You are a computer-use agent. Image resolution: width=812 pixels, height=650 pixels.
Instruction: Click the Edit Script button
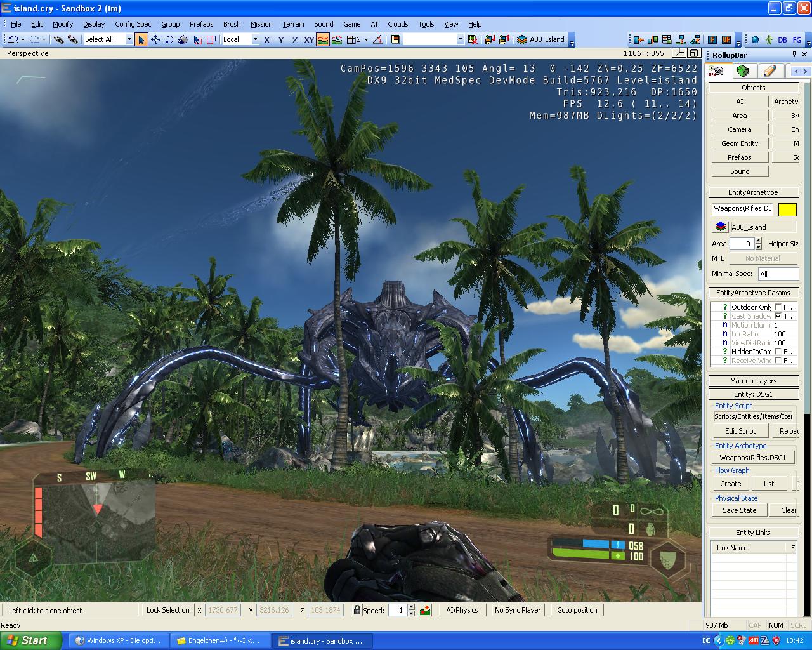click(x=740, y=431)
